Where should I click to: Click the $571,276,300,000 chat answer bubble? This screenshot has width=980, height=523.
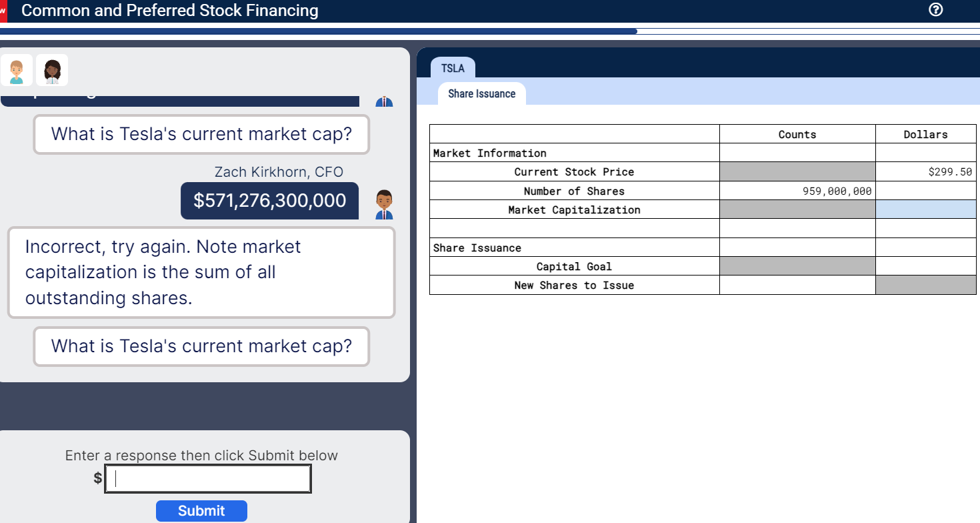[269, 201]
